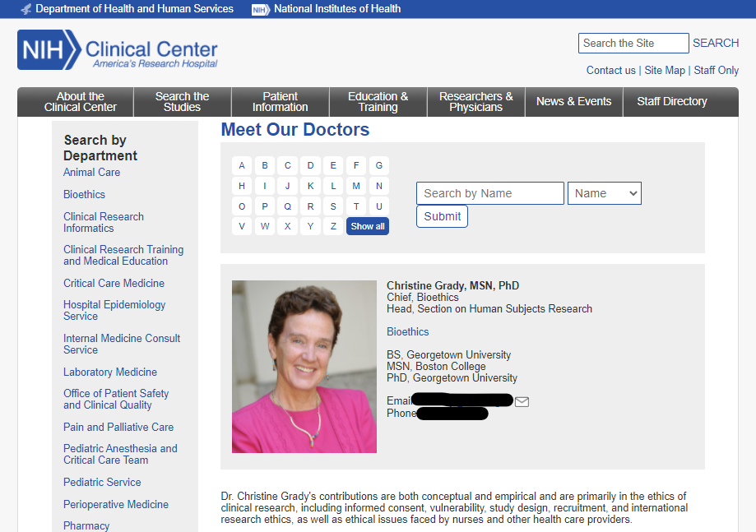Select Laboratory Medicine department

tap(110, 372)
